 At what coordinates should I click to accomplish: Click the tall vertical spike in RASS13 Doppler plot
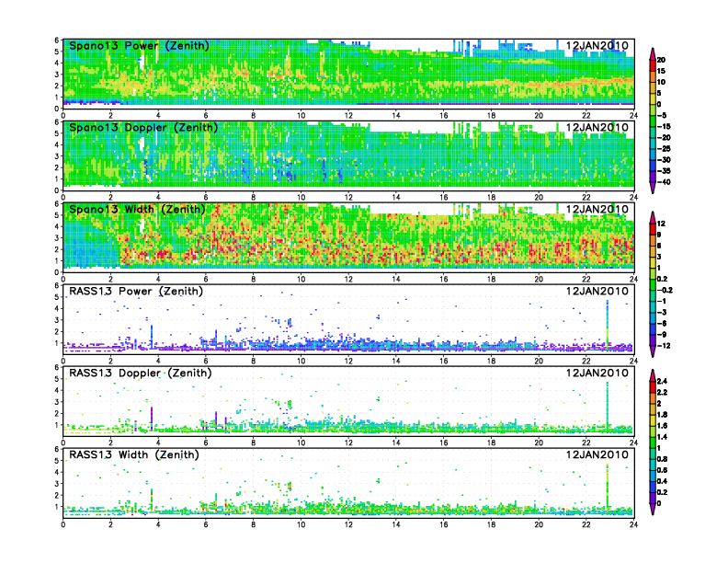coord(608,405)
